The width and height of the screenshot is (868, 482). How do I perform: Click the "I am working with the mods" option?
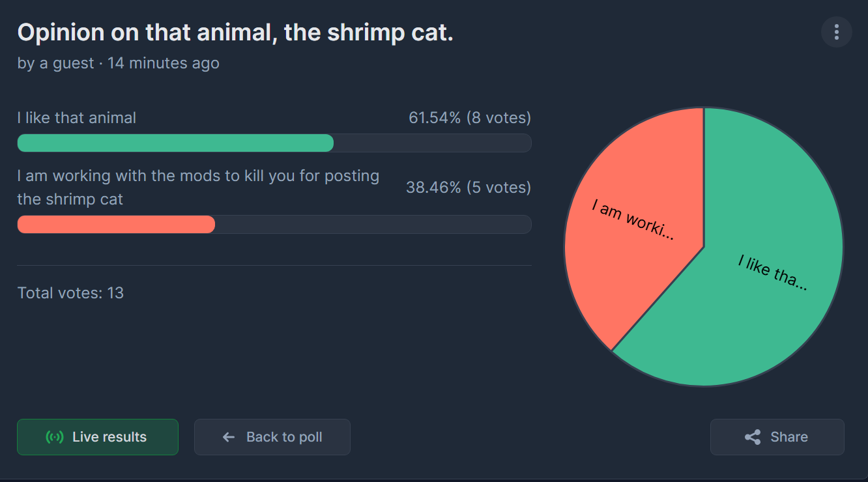click(198, 188)
